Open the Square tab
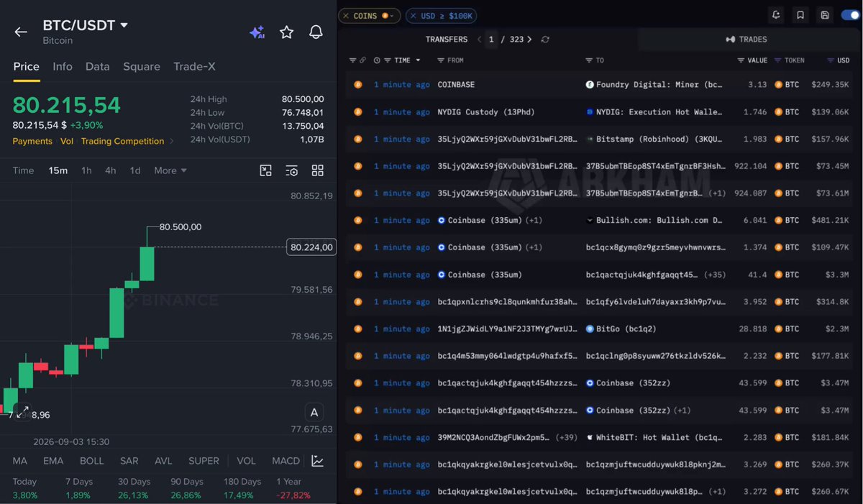 coord(142,66)
